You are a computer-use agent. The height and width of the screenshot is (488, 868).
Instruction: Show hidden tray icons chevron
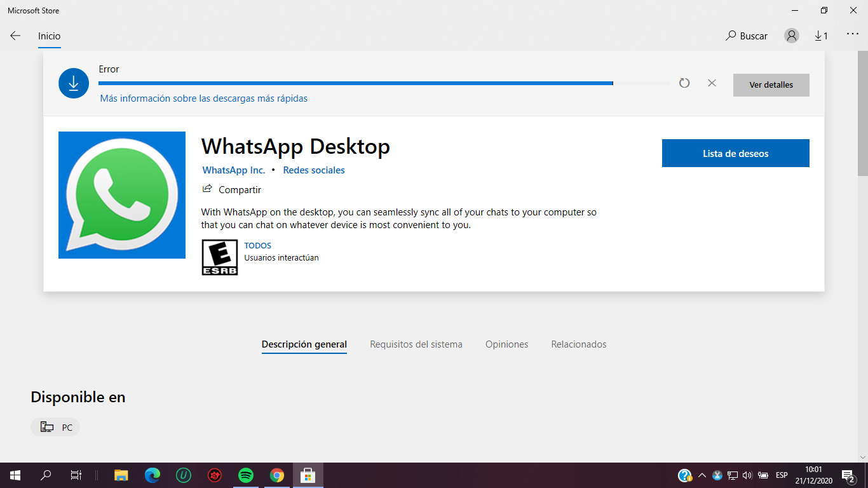coord(702,475)
